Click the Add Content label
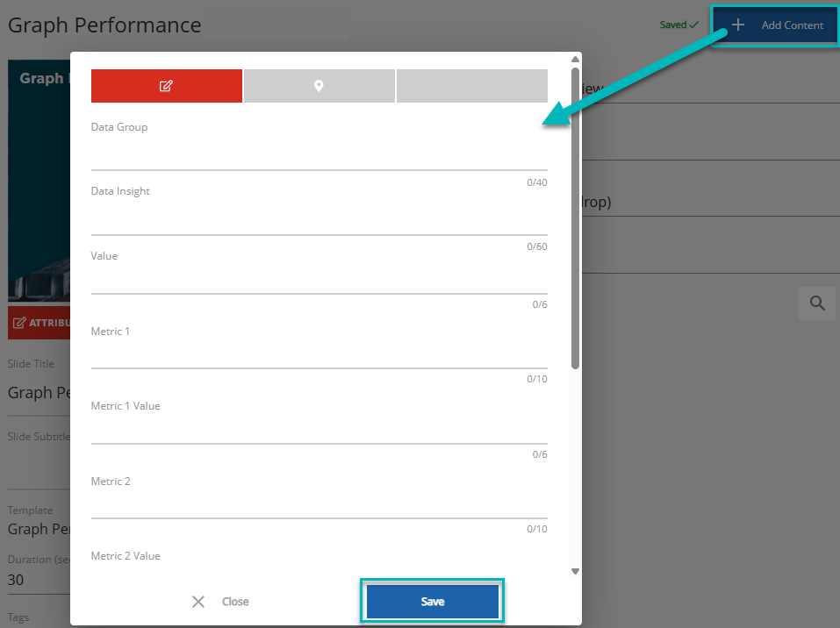 click(792, 25)
